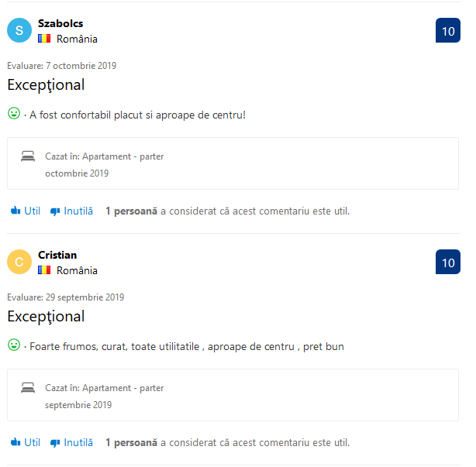Click Exceptional title dated 29 septembrie

(x=46, y=317)
